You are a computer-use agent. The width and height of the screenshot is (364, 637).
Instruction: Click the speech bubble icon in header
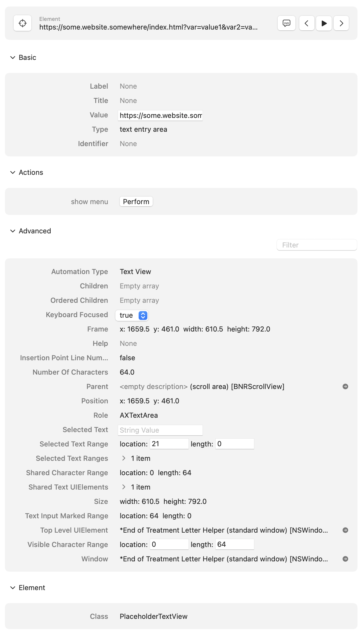[x=286, y=23]
